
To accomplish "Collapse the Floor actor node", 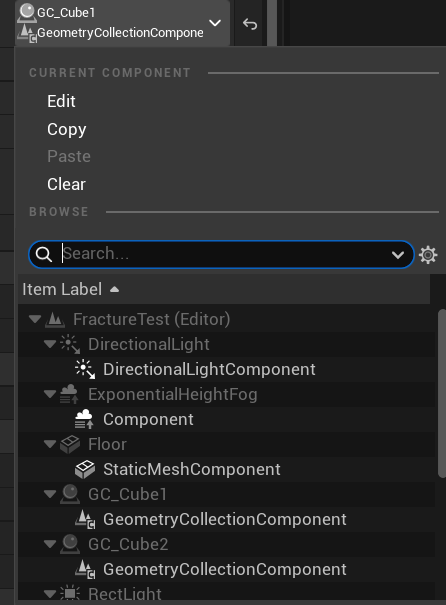I will coord(50,444).
